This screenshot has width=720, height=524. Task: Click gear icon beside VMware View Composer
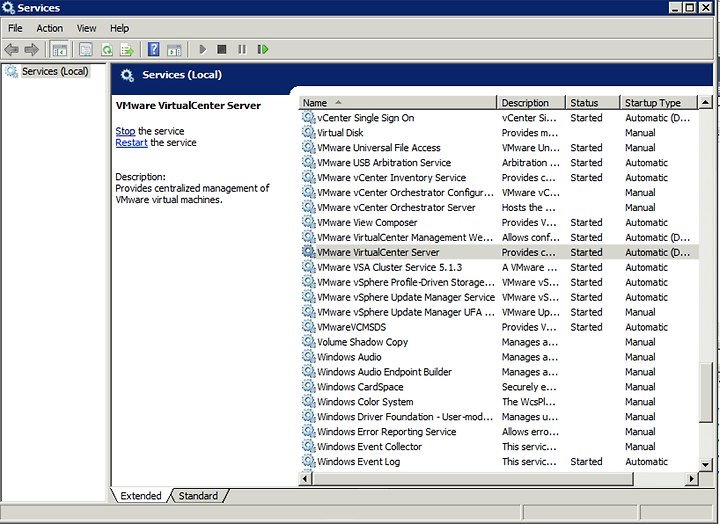coord(309,222)
